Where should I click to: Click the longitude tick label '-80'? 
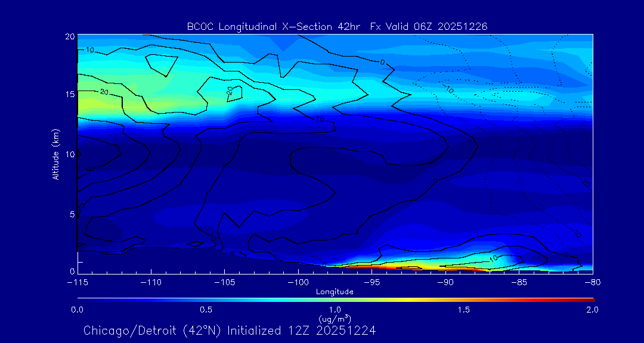click(592, 283)
